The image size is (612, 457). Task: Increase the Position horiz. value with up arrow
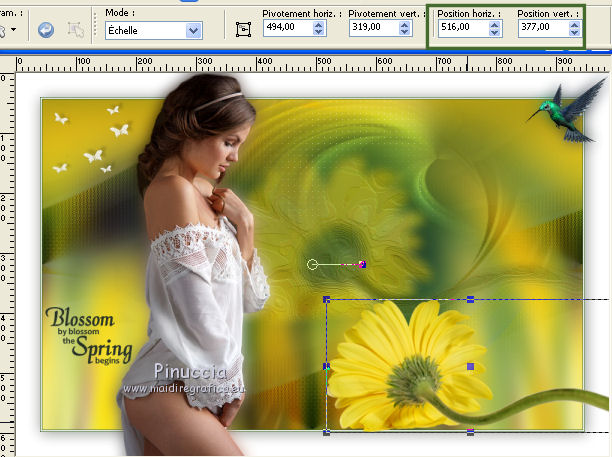pyautogui.click(x=495, y=24)
